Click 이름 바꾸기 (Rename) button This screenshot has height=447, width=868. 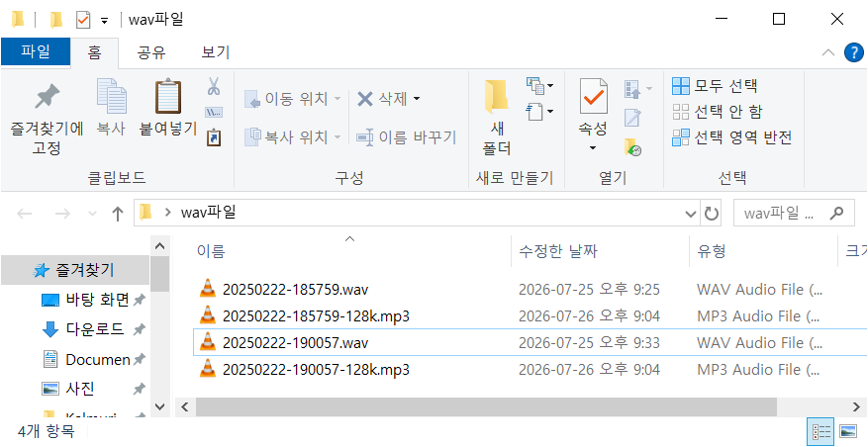coord(406,136)
